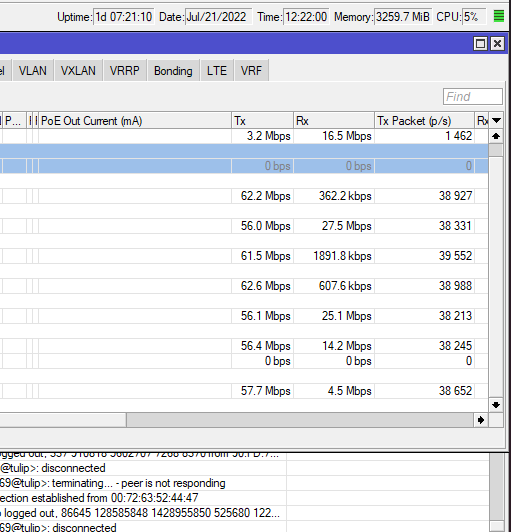Sort by Tx Packet (p/s) column header
511x532 pixels.
click(424, 121)
